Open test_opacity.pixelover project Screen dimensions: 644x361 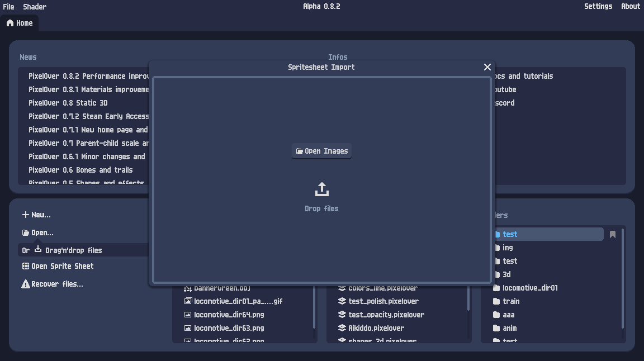[x=386, y=315]
